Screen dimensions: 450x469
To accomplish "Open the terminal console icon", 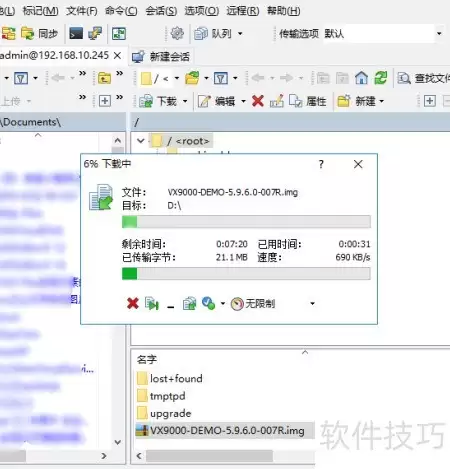I will pyautogui.click(x=76, y=33).
